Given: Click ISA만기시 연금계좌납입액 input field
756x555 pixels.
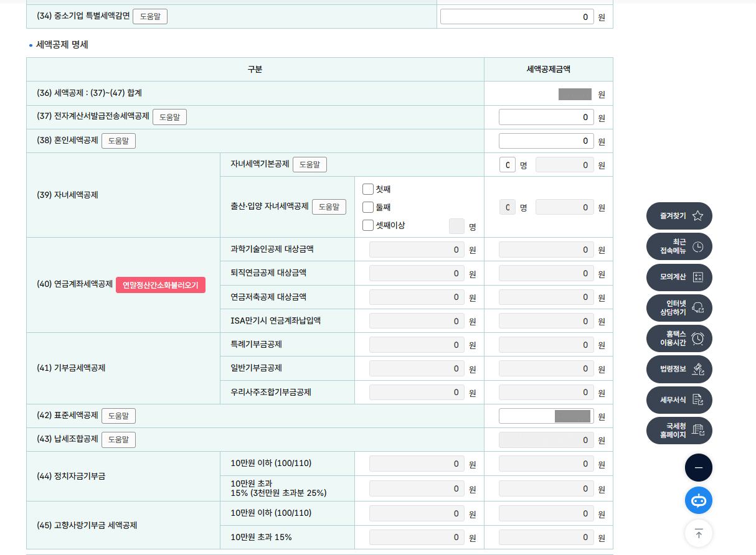Looking at the screenshot, I should (417, 321).
